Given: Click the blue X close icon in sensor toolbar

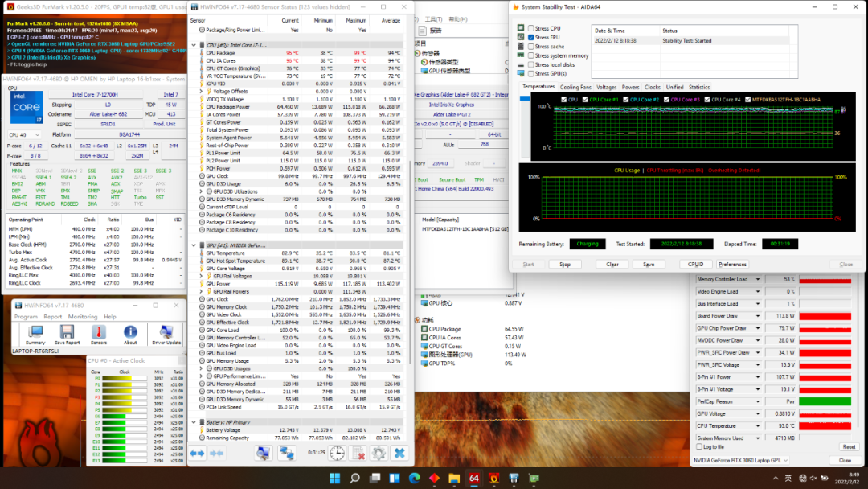Looking at the screenshot, I should tap(399, 453).
